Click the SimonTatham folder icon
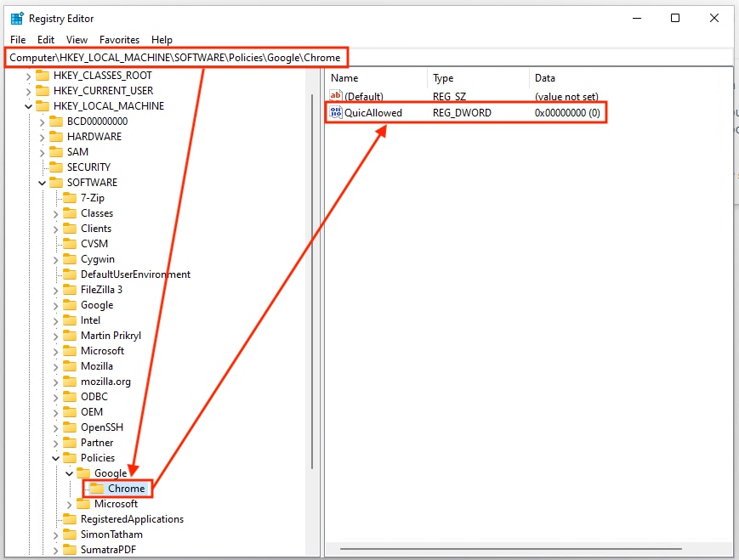Image resolution: width=739 pixels, height=560 pixels. 70,535
